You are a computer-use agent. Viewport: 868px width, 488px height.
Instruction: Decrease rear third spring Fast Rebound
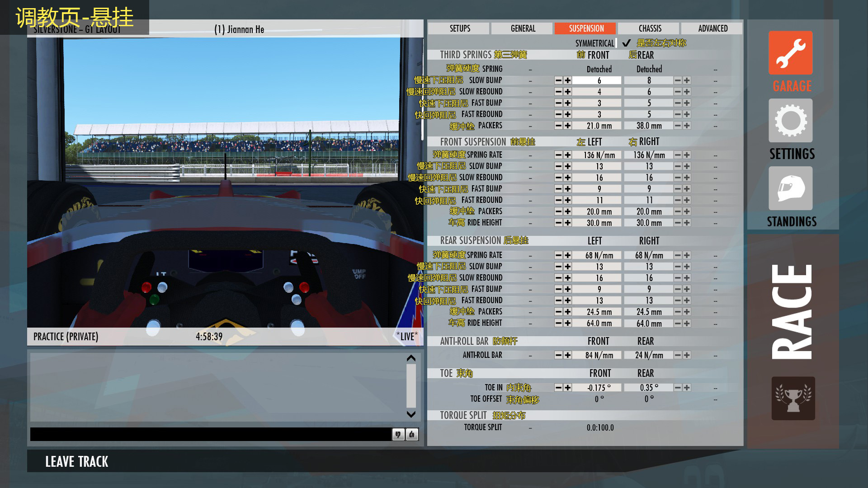click(678, 114)
